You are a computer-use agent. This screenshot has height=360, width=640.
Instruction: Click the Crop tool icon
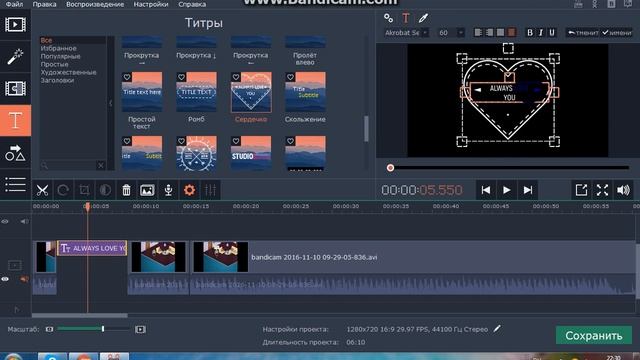(x=84, y=190)
